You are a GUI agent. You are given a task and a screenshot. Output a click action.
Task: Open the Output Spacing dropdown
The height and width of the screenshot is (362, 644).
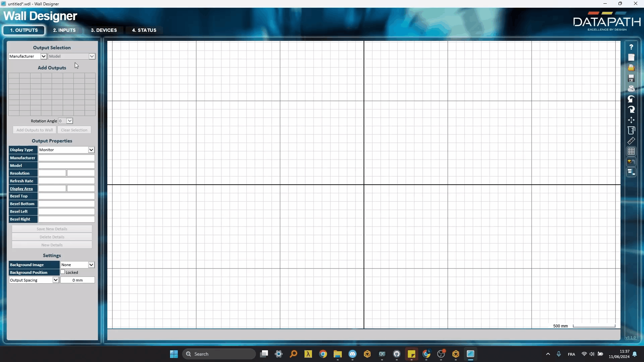(x=56, y=280)
